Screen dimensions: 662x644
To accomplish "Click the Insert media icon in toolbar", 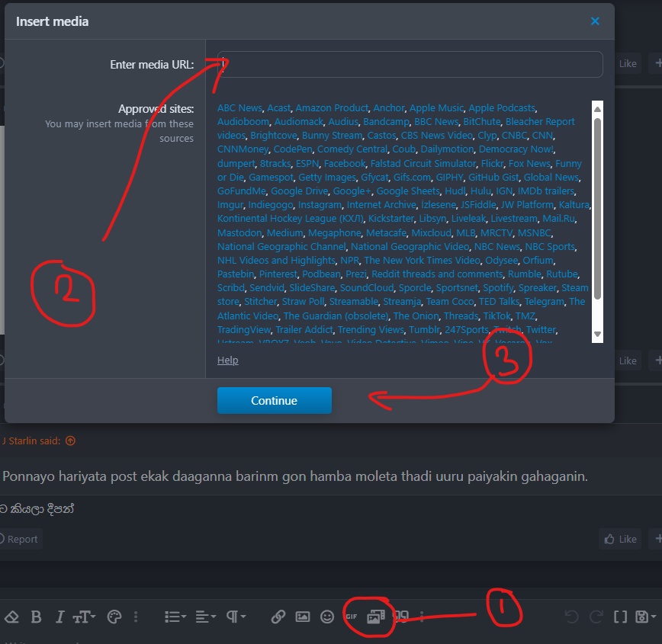I will point(376,617).
